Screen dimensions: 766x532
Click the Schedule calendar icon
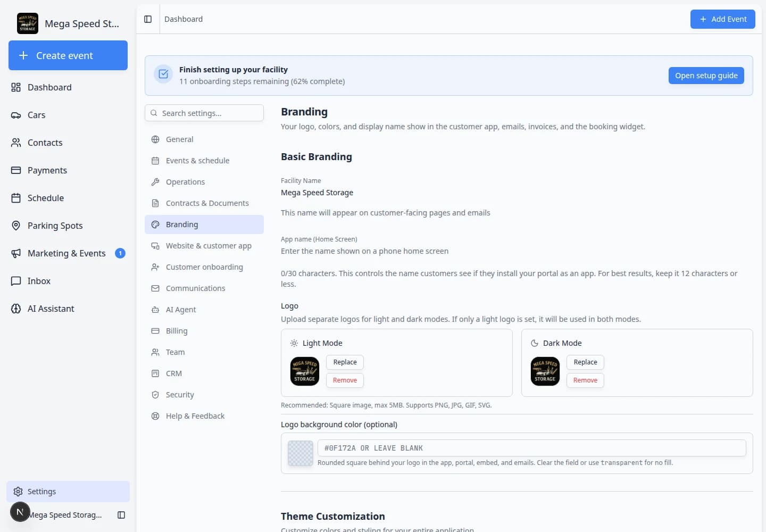coord(16,198)
